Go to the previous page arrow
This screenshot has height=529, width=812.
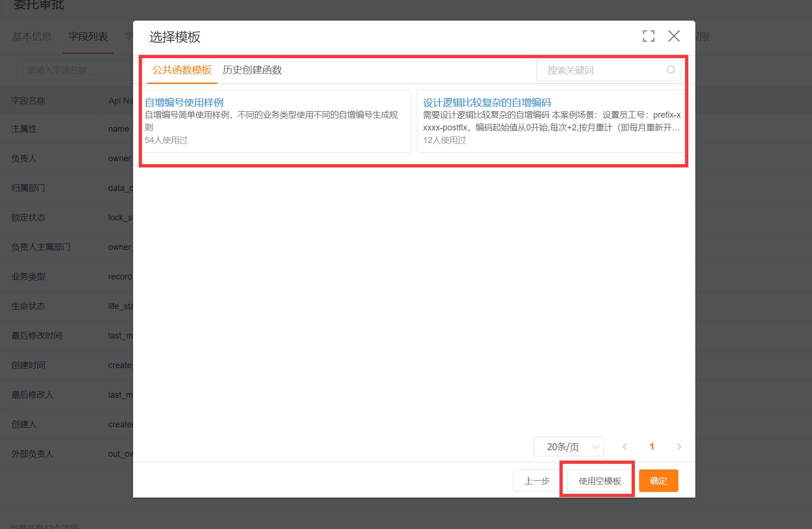(625, 446)
